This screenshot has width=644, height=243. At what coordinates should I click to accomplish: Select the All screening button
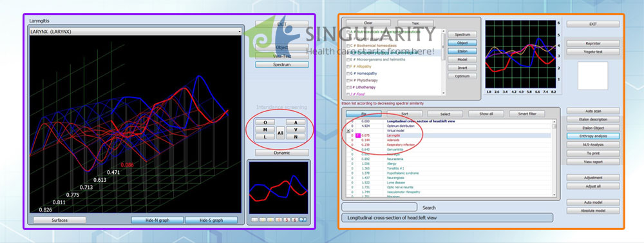[x=281, y=133]
